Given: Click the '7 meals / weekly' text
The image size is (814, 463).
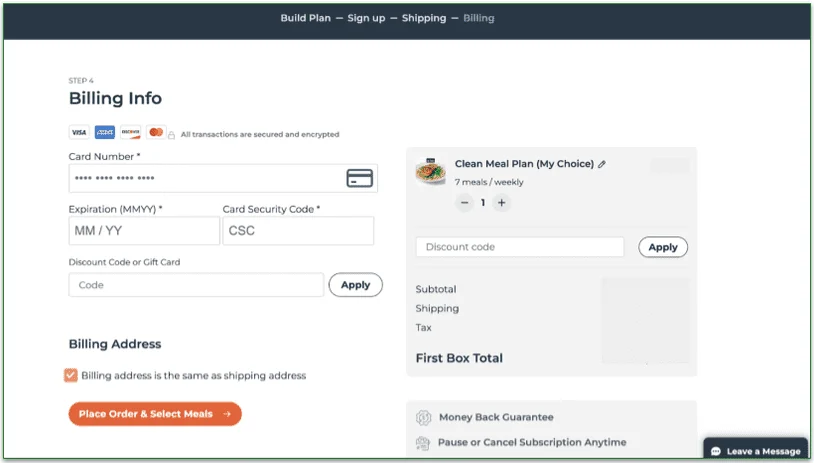Looking at the screenshot, I should 489,182.
